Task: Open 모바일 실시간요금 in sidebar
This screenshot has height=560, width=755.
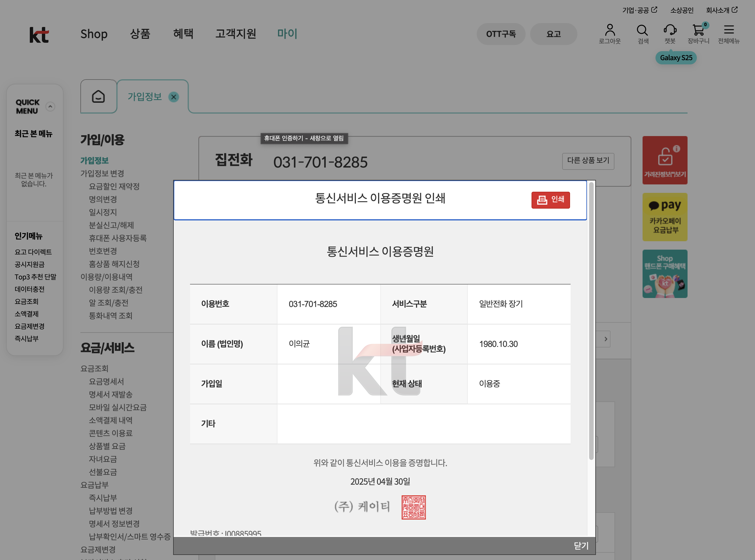Action: click(117, 407)
